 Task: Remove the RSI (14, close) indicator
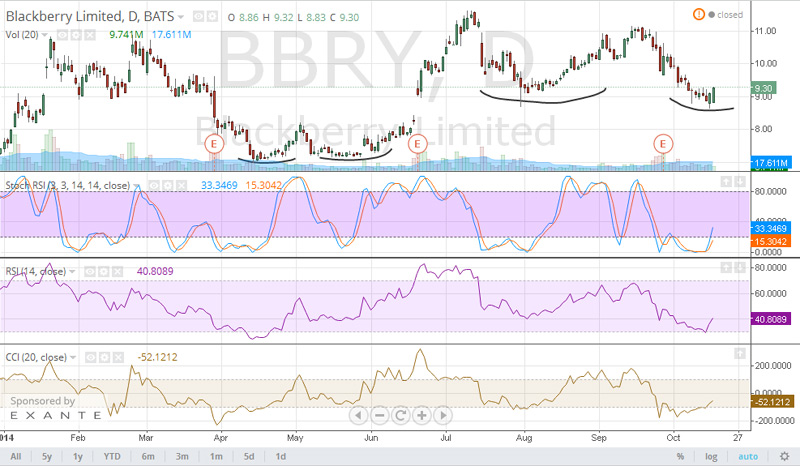click(x=117, y=272)
